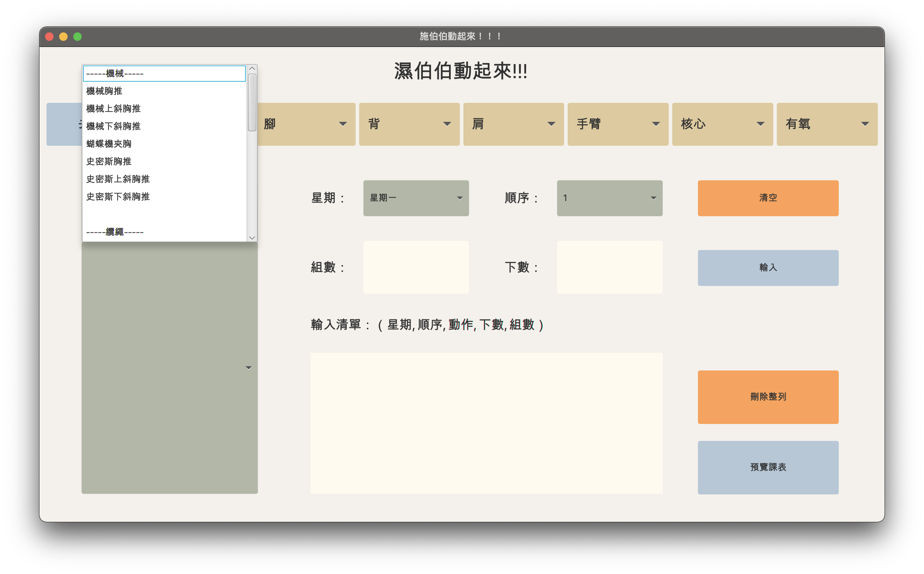Maximize the window with green button
924x574 pixels.
[x=77, y=36]
